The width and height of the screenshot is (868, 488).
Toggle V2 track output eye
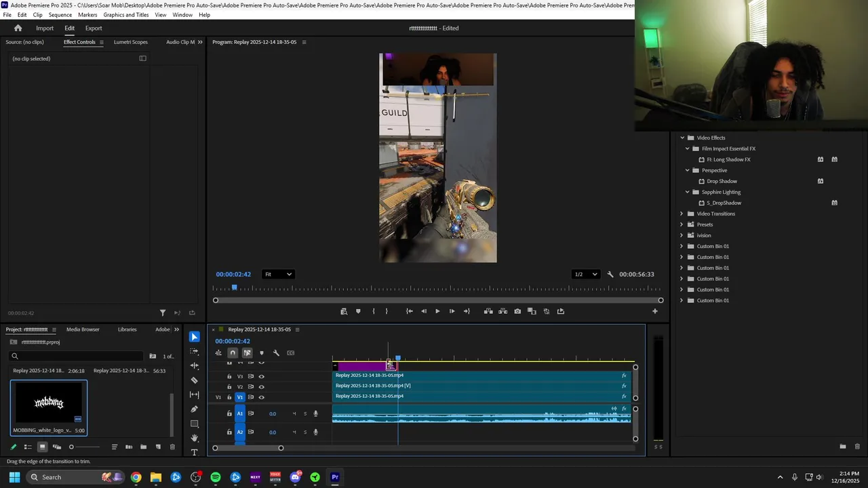pyautogui.click(x=261, y=387)
